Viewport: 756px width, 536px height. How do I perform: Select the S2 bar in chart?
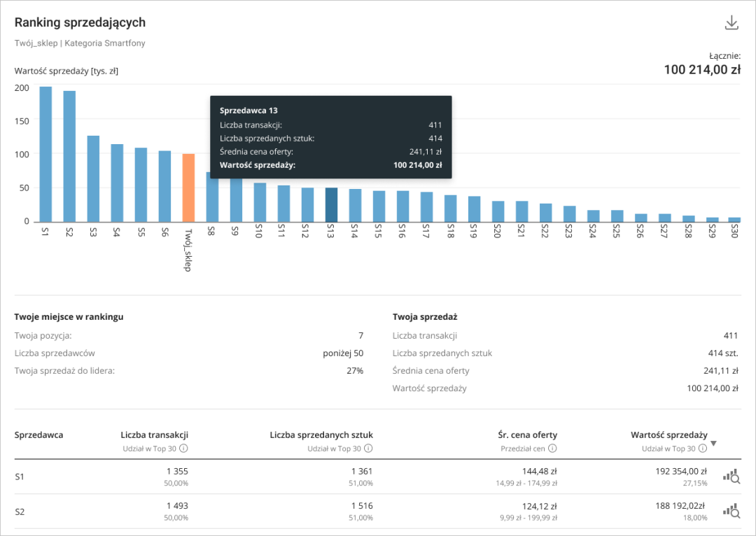[69, 156]
